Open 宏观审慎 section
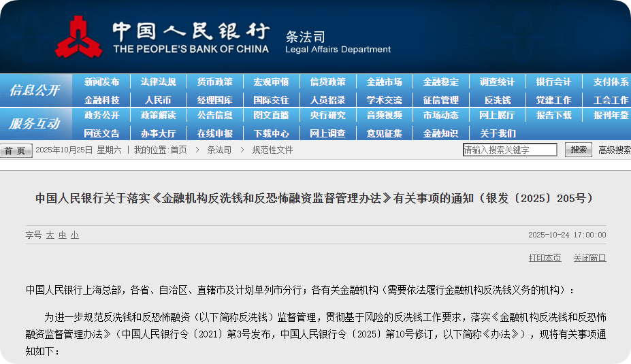The height and width of the screenshot is (364, 631). tap(271, 82)
